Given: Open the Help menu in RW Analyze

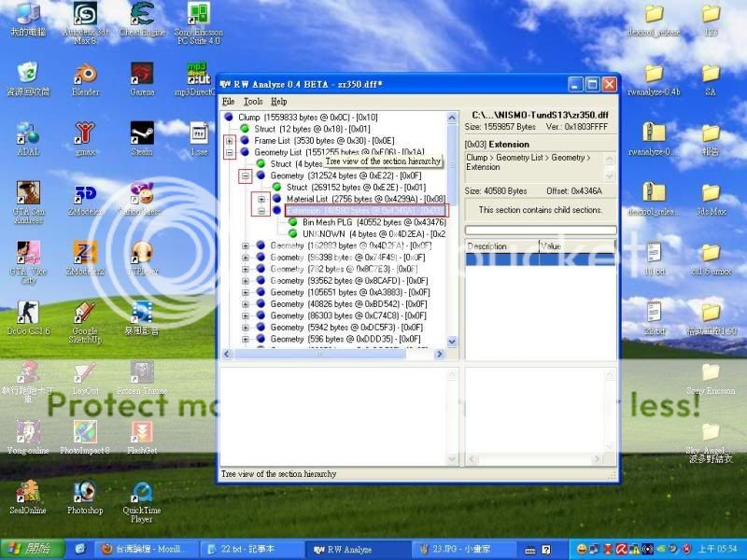Looking at the screenshot, I should [279, 101].
